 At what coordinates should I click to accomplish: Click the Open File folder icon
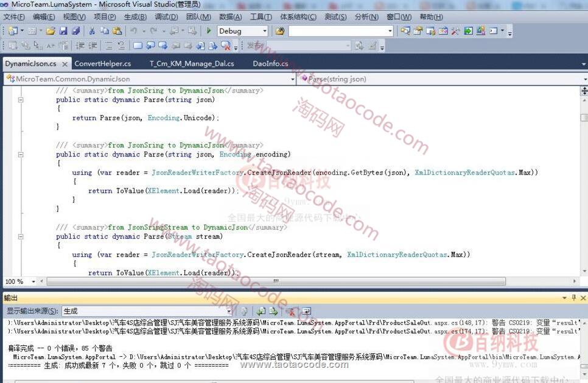pyautogui.click(x=51, y=31)
